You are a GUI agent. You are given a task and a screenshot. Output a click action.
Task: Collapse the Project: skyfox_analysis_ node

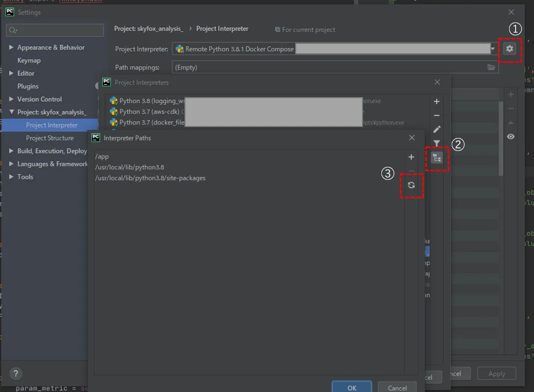(x=11, y=112)
